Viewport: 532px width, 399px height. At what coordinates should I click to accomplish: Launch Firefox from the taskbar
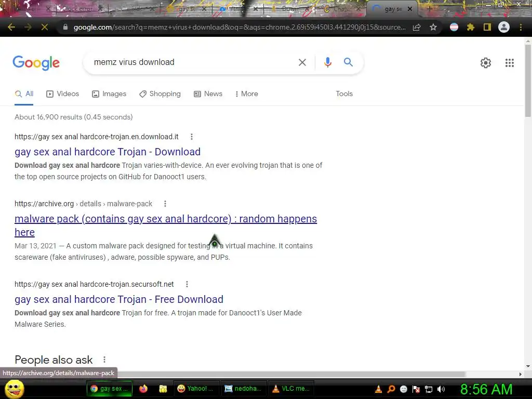[143, 389]
